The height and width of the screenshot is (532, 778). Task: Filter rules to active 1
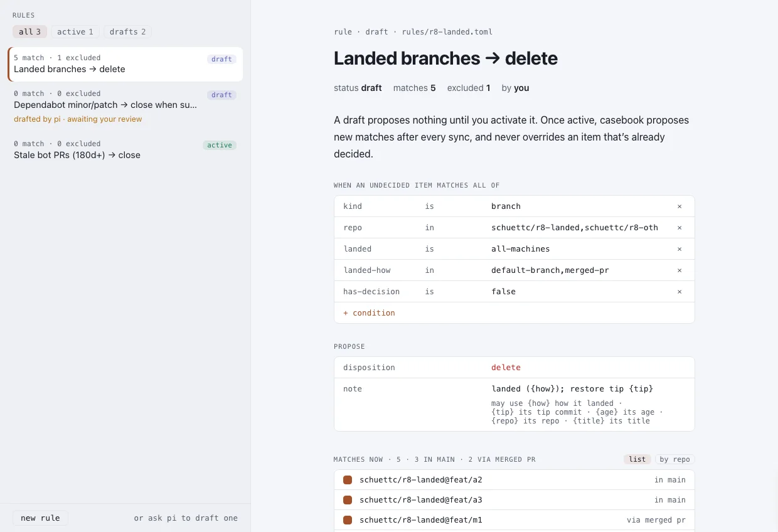(x=75, y=32)
